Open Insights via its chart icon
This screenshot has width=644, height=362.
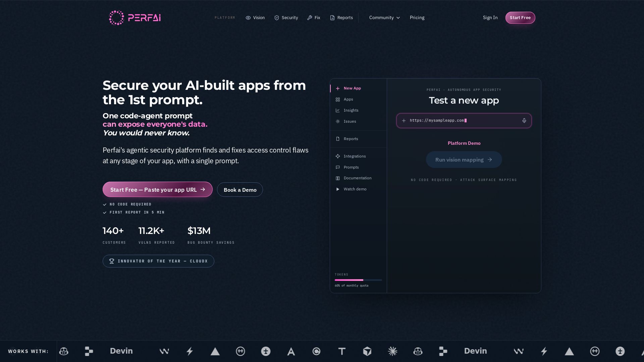coord(338,111)
